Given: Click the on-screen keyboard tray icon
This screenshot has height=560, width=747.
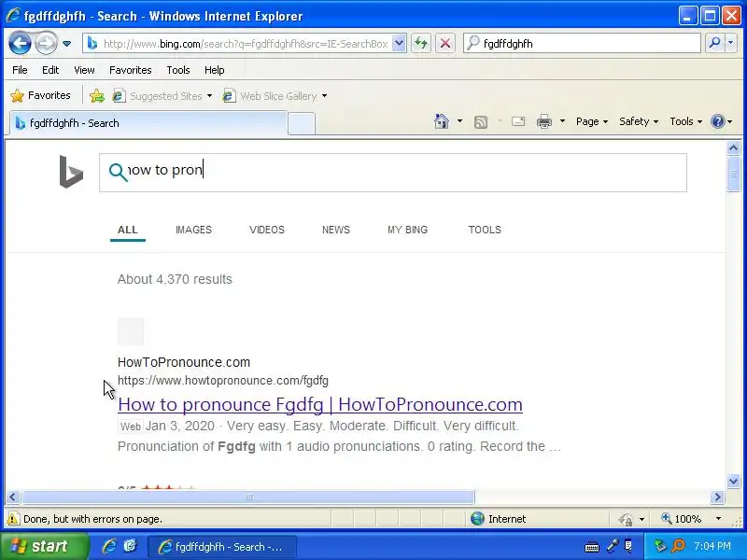Looking at the screenshot, I should pyautogui.click(x=592, y=546).
